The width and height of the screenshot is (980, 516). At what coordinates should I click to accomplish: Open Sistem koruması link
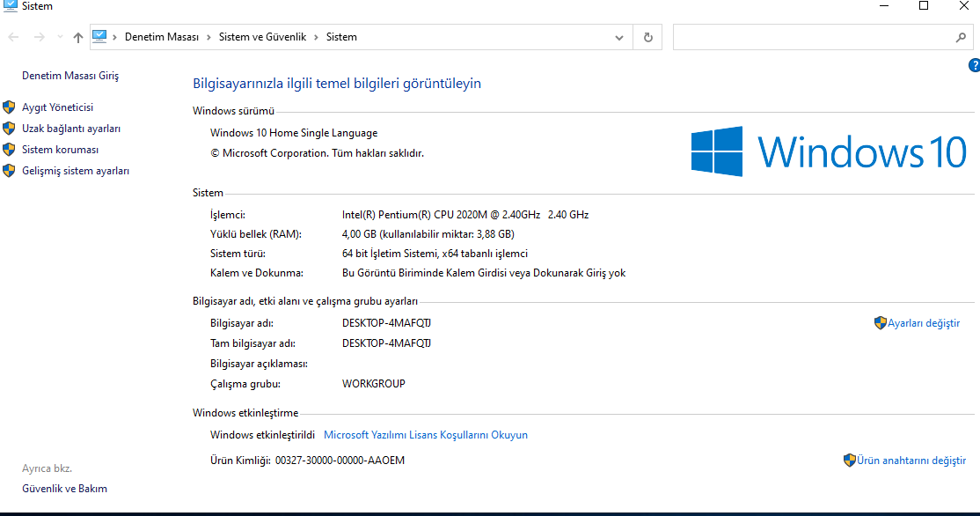click(60, 150)
